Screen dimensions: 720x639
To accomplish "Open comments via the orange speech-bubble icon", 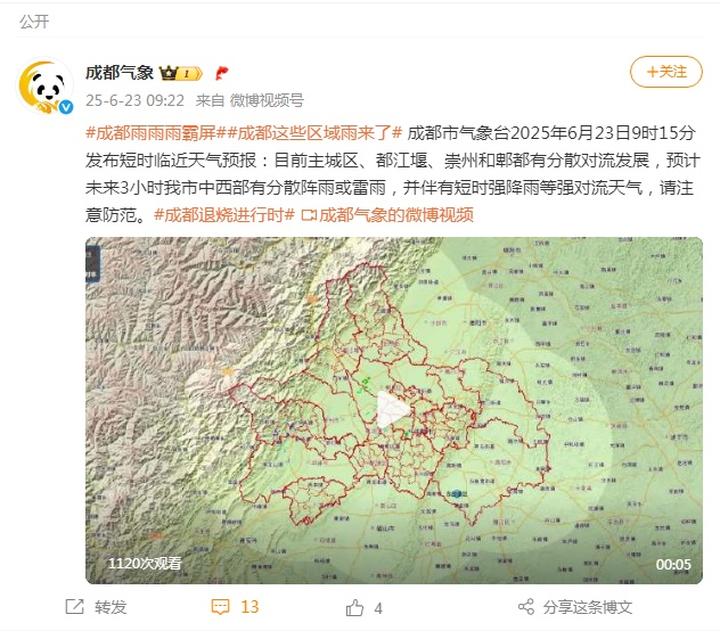I will pyautogui.click(x=220, y=606).
